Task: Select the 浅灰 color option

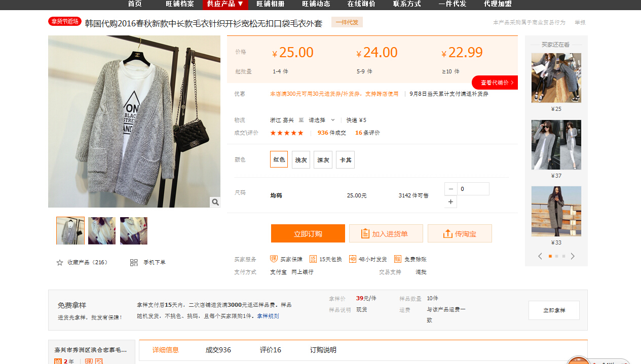Action: tap(301, 159)
